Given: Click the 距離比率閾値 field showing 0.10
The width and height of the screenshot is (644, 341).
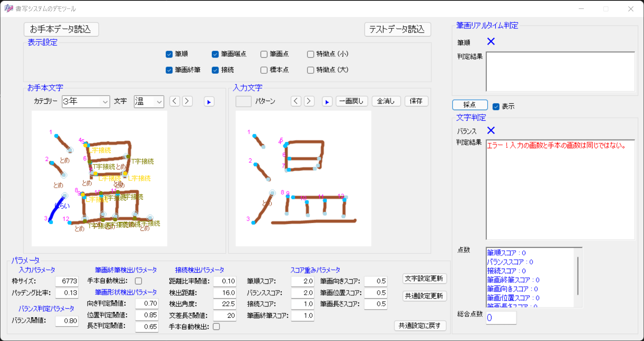Looking at the screenshot, I should [225, 281].
